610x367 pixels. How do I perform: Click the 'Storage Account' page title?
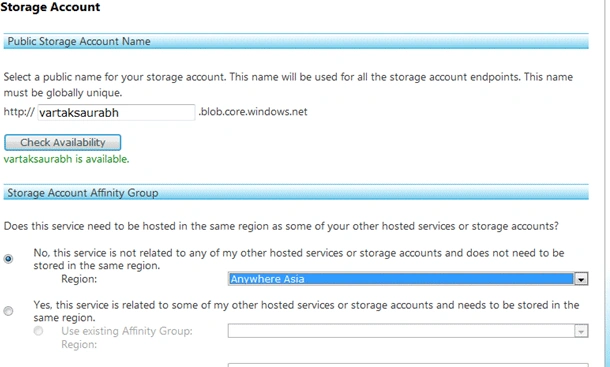point(50,7)
